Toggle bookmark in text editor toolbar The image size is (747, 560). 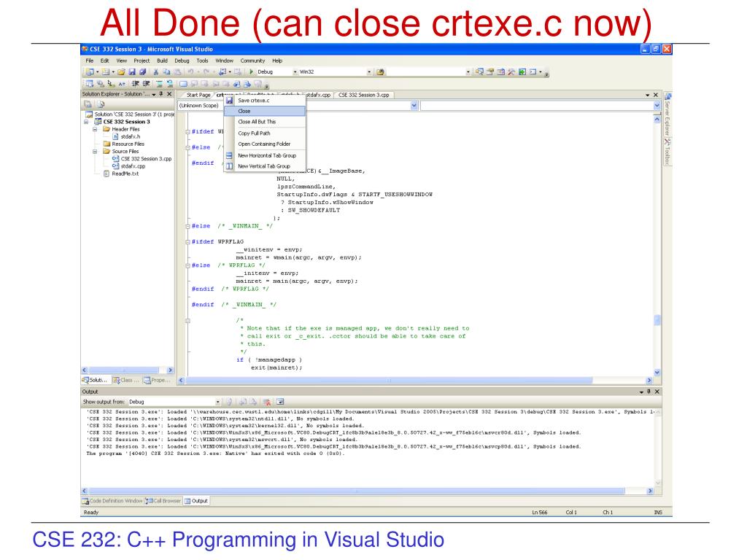[183, 84]
